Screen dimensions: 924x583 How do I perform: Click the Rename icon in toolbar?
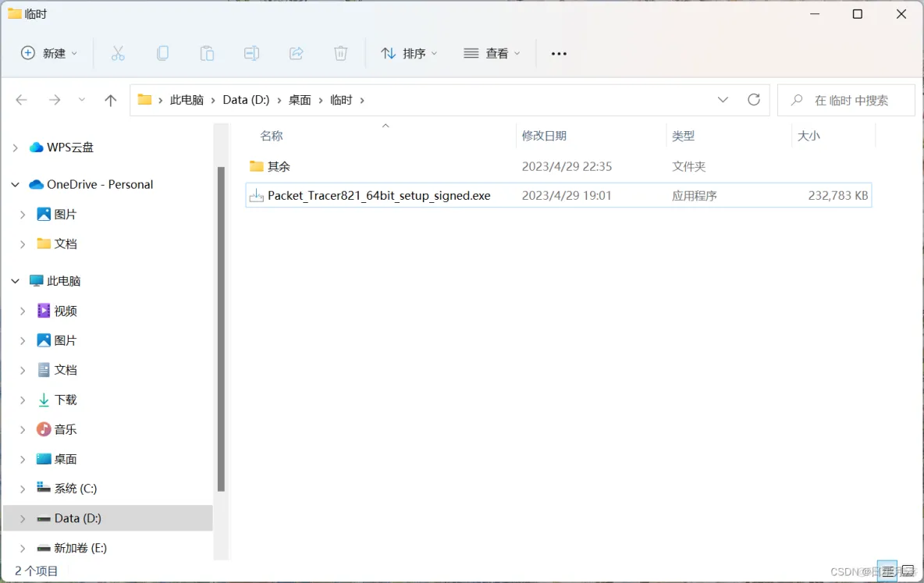click(251, 54)
